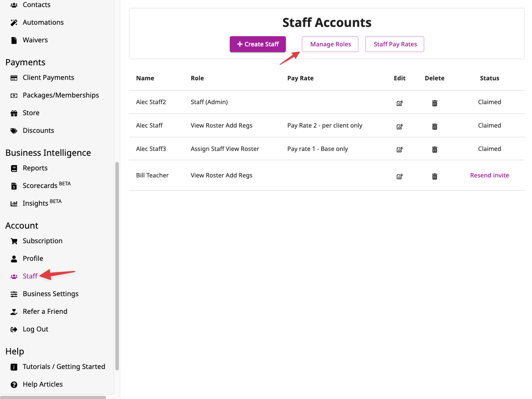
Task: Click the Discounts tags icon
Action: click(14, 131)
